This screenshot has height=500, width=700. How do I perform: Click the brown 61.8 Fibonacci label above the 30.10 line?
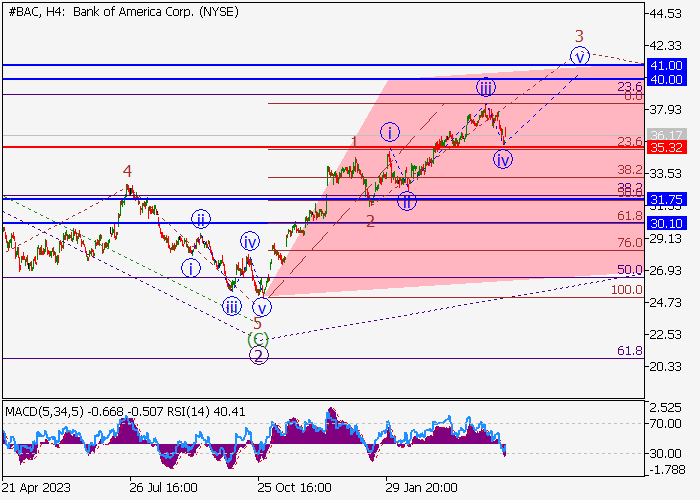[x=630, y=216]
